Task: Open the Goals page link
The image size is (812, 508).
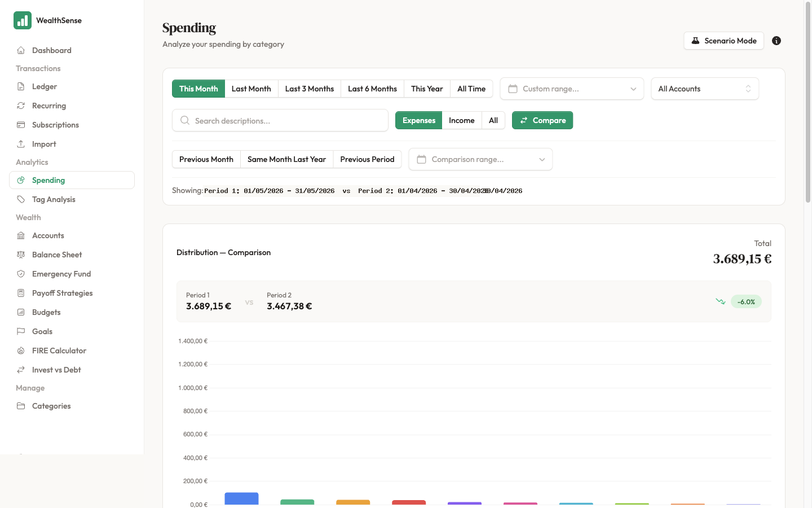Action: point(72,331)
